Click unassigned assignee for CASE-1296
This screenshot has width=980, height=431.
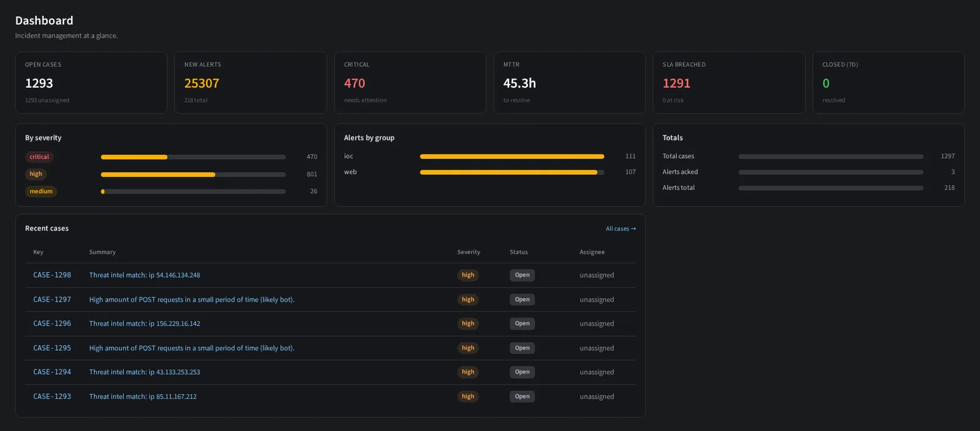[597, 324]
